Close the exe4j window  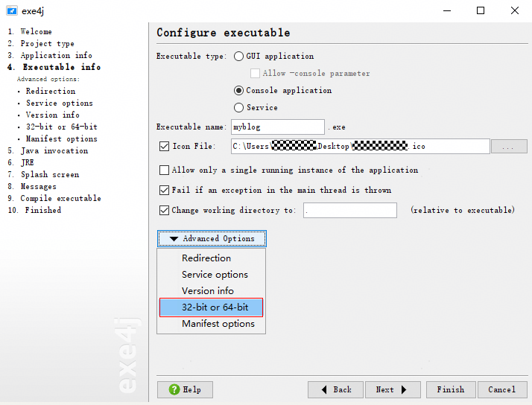click(515, 11)
